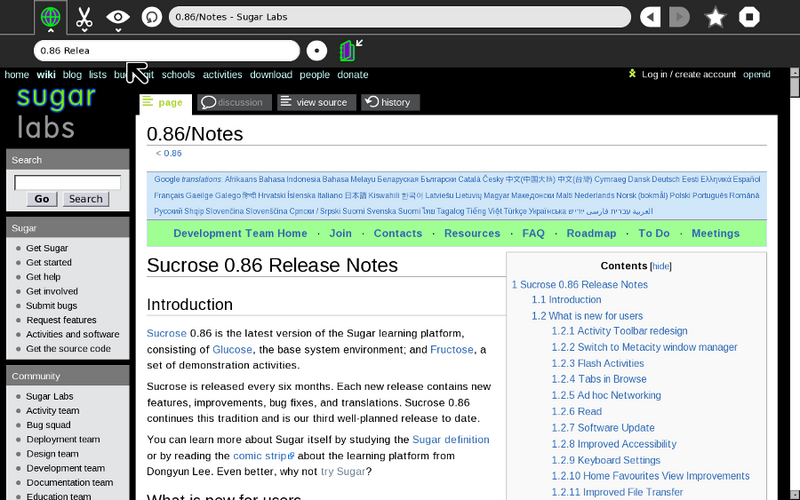Click the keep in Journal icon

tap(347, 50)
